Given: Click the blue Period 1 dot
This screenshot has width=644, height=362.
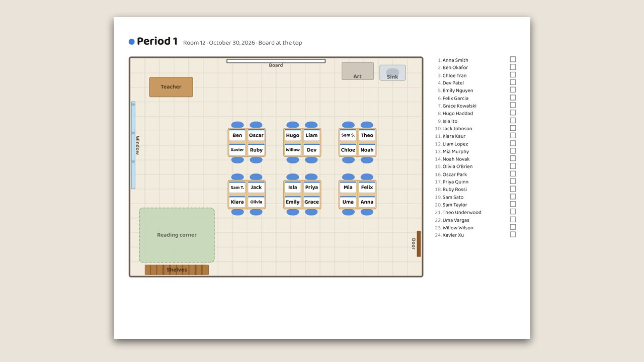Looking at the screenshot, I should [x=132, y=42].
